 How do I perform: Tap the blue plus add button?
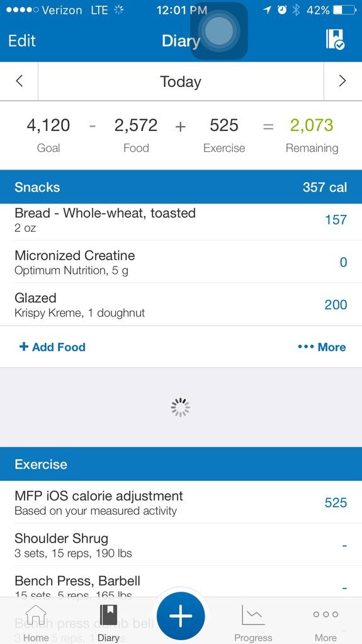click(x=181, y=616)
